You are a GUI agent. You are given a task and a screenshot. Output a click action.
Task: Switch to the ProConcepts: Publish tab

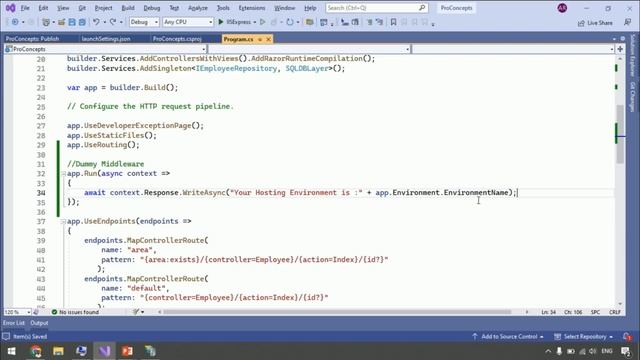point(32,39)
